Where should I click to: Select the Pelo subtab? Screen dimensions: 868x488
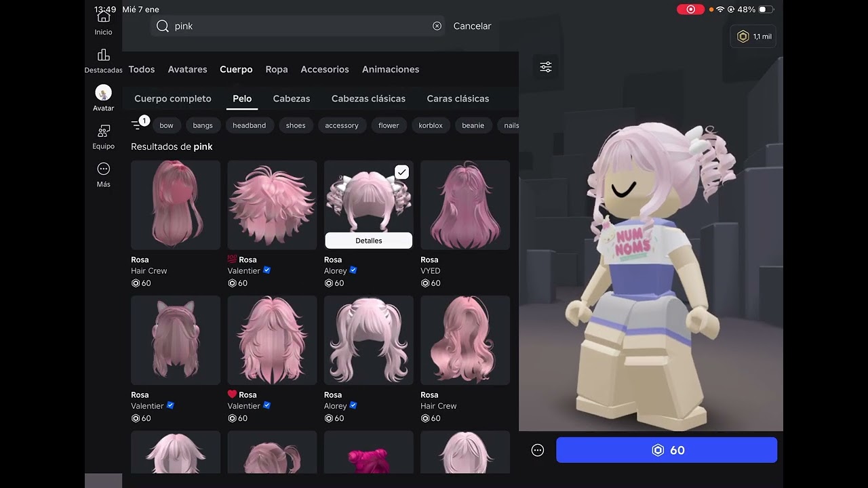point(242,98)
